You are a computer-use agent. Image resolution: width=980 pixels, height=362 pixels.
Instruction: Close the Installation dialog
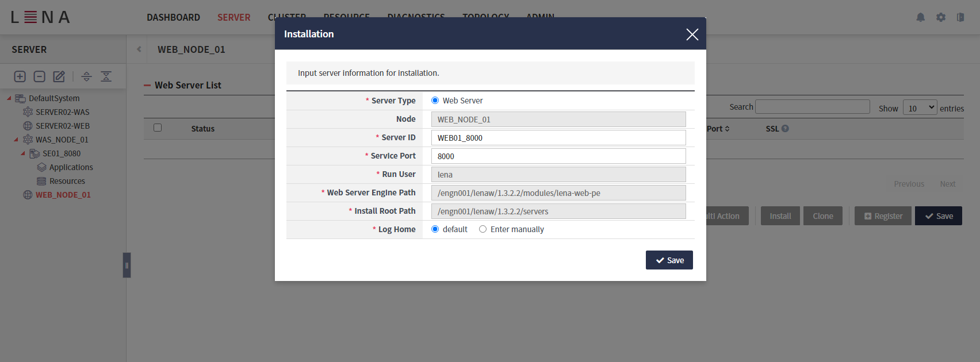click(x=692, y=34)
